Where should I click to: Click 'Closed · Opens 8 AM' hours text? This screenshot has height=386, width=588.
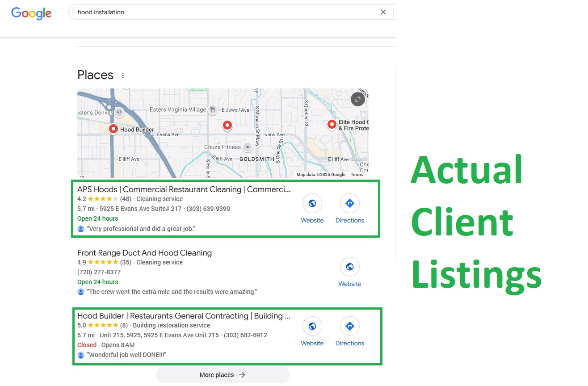[x=106, y=345]
